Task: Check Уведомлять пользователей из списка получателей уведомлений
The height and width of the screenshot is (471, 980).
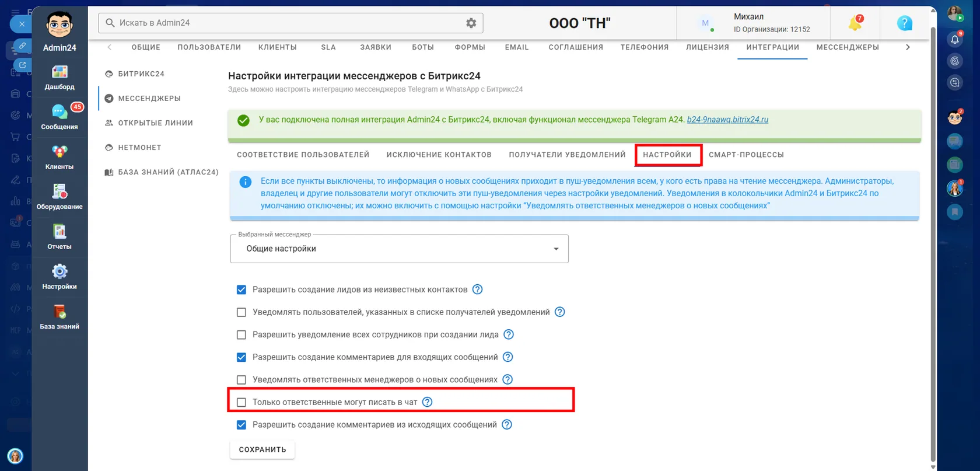Action: pos(242,312)
